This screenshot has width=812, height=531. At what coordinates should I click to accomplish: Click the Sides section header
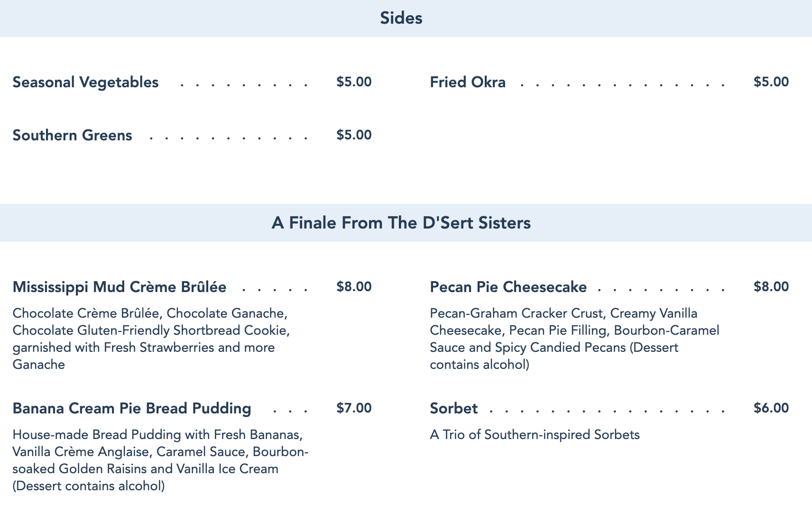[401, 18]
